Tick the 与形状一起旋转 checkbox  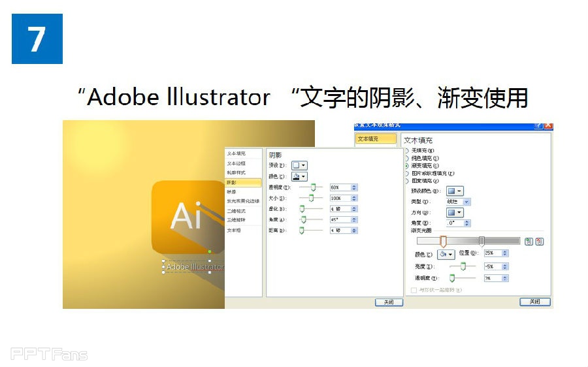(x=414, y=290)
